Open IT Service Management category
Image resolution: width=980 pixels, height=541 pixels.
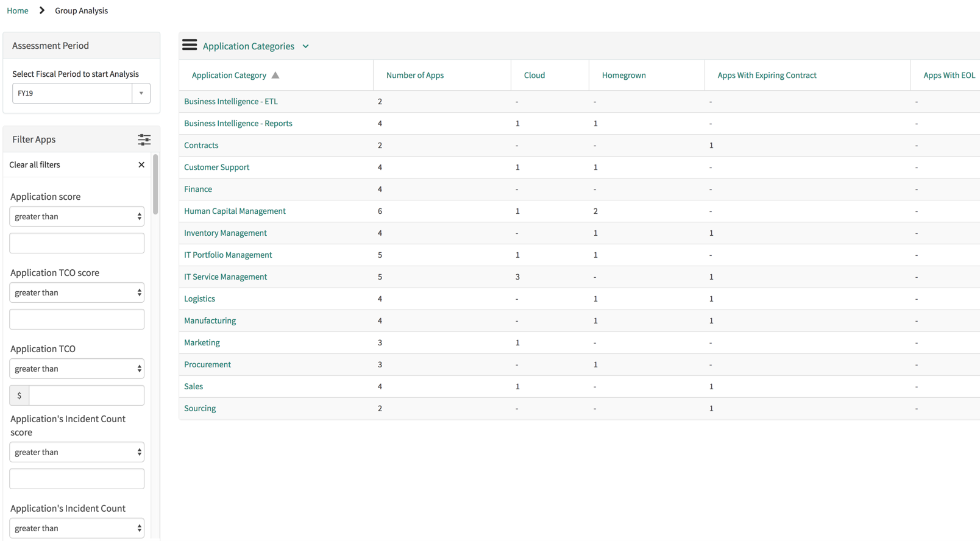pos(225,277)
